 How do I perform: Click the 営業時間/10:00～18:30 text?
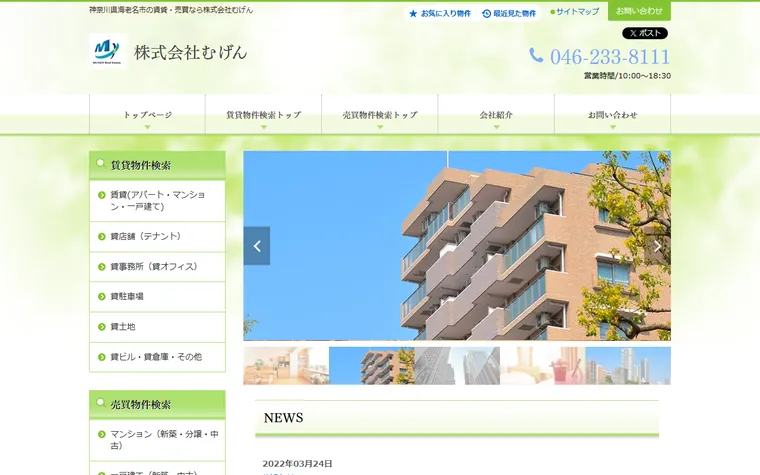(x=627, y=76)
